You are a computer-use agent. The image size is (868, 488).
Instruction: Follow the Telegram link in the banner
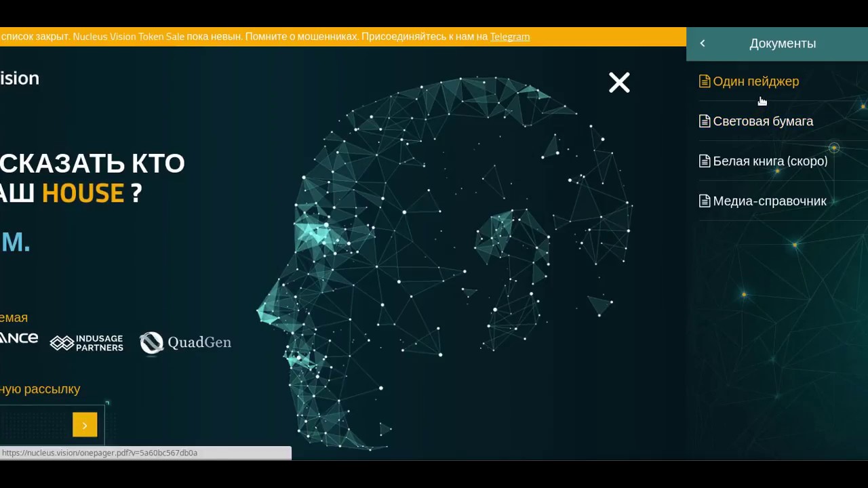509,37
